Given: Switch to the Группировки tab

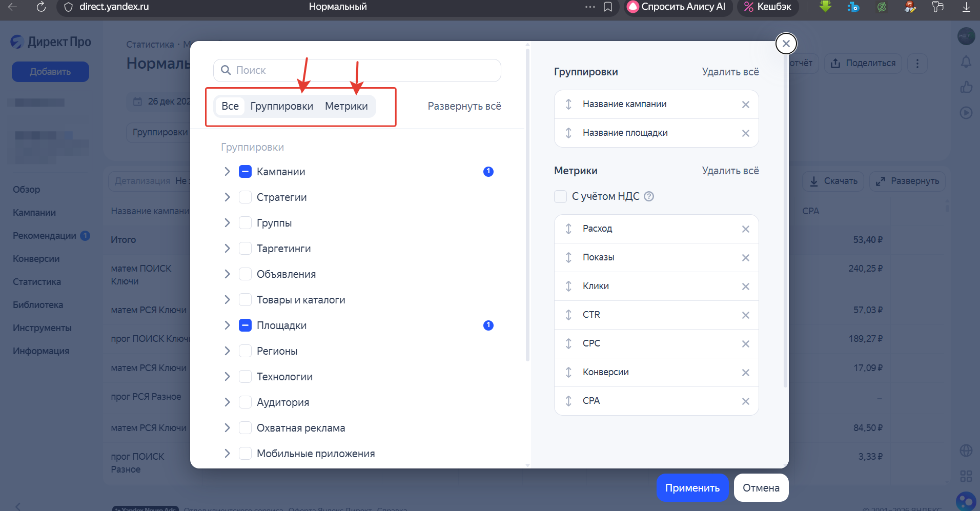Looking at the screenshot, I should pos(281,106).
